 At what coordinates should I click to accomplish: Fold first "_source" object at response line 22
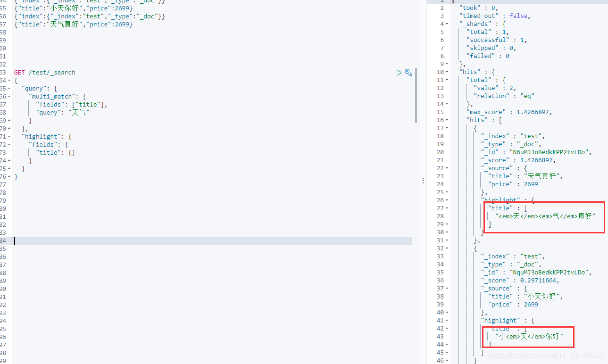coord(446,168)
